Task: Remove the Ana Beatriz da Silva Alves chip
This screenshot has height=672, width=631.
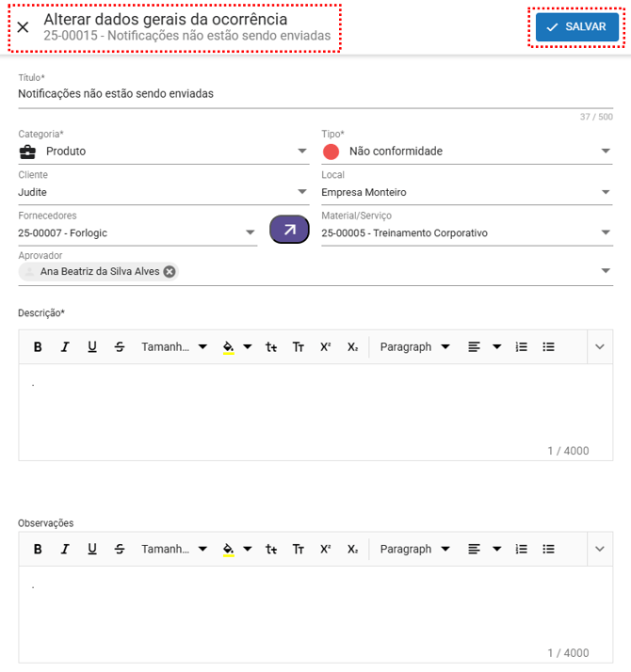Action: pos(170,272)
